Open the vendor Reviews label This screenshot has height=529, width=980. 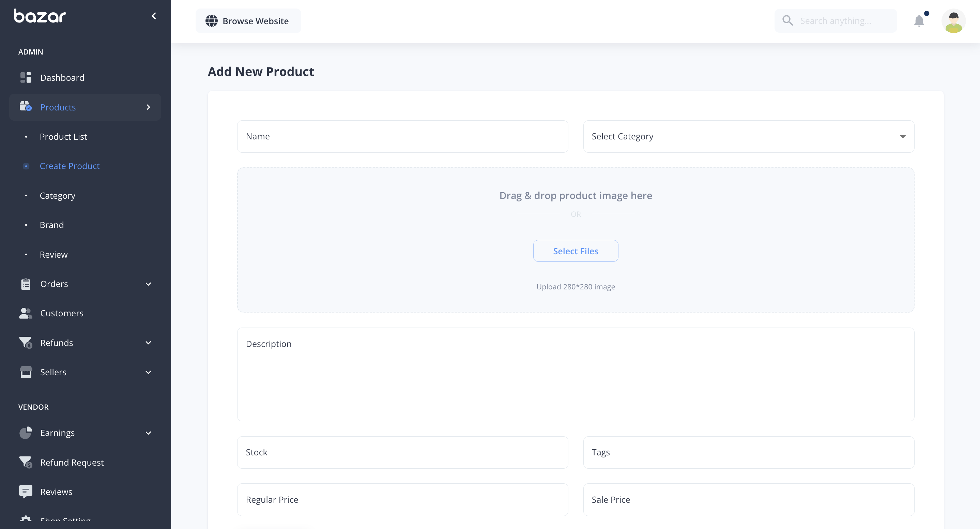point(56,492)
